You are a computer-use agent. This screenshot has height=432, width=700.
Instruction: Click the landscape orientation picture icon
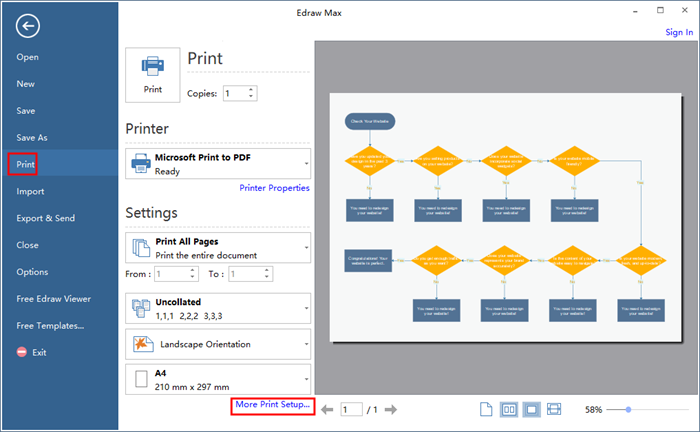(143, 344)
